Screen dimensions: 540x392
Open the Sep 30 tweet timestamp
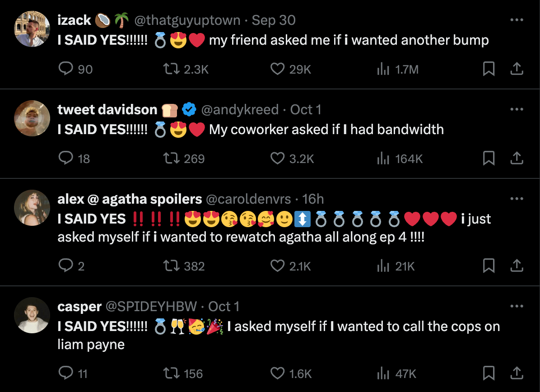pos(274,20)
